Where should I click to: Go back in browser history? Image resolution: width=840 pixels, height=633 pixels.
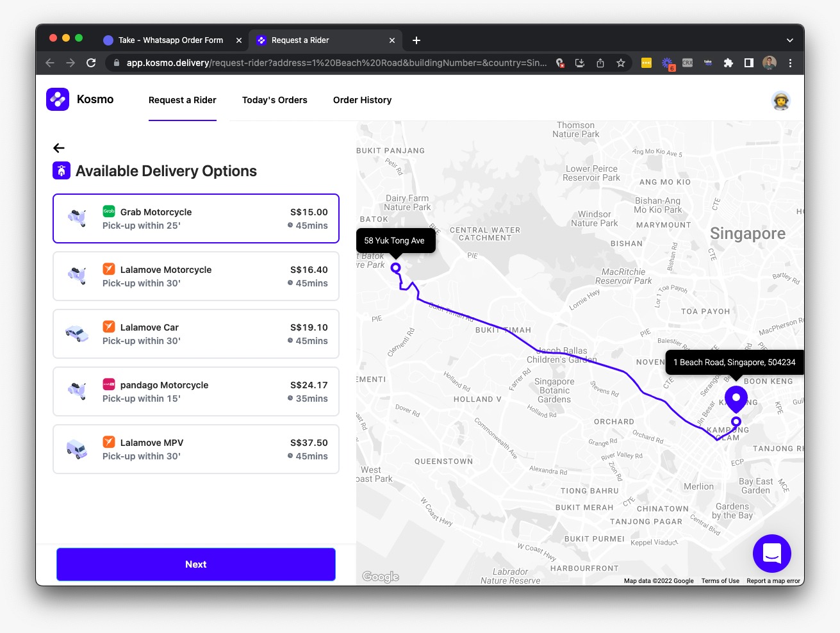(x=50, y=63)
